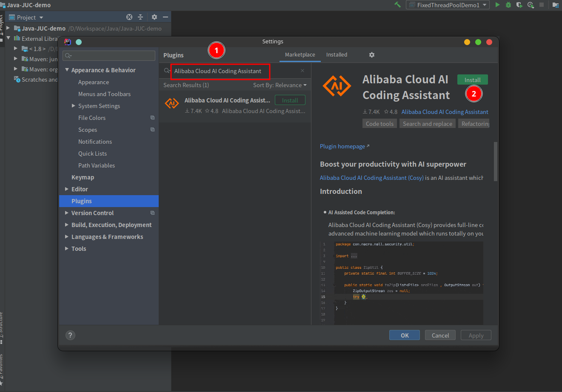562x392 pixels.
Task: Open Scopes settings page
Action: click(88, 130)
